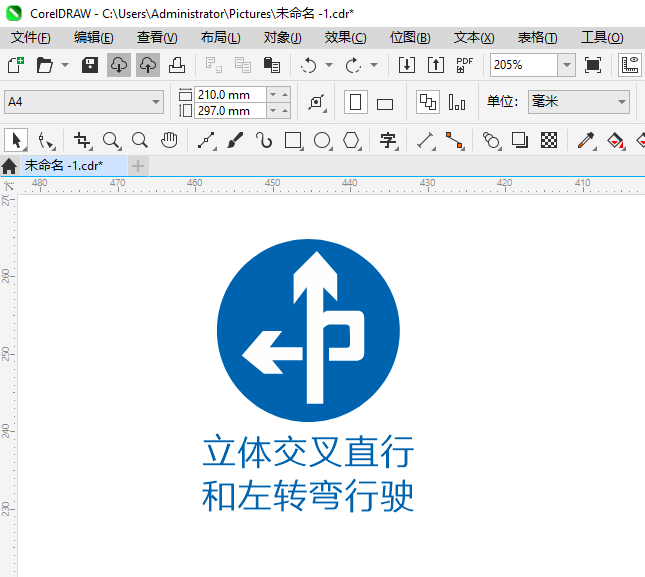Open the 编辑(E) menu
The image size is (645, 577).
93,38
